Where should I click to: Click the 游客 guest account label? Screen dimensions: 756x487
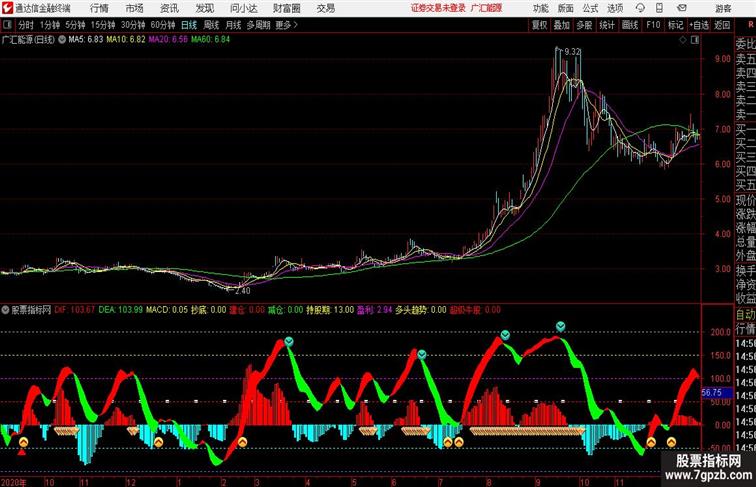(723, 8)
